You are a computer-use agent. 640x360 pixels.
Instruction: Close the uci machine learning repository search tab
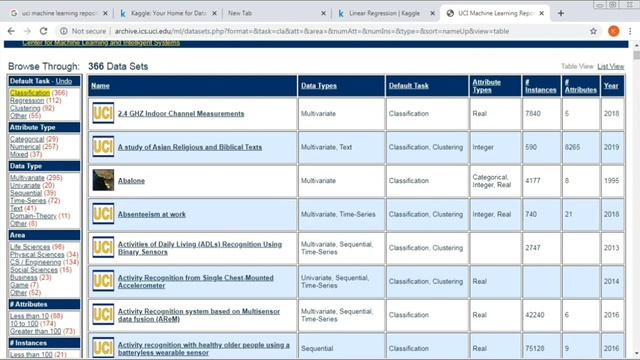[105, 13]
